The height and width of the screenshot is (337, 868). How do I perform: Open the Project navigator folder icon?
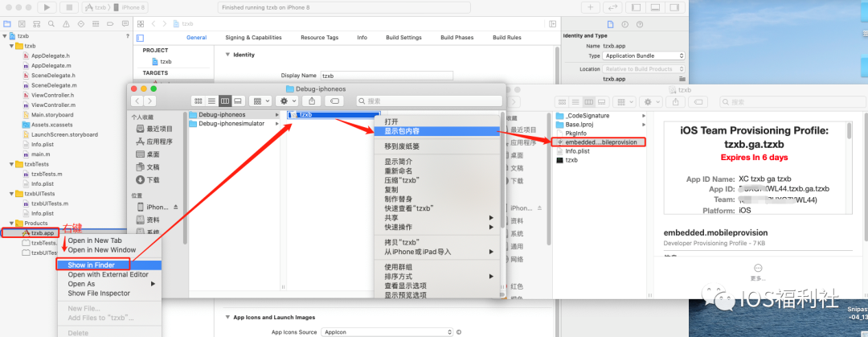[x=7, y=24]
